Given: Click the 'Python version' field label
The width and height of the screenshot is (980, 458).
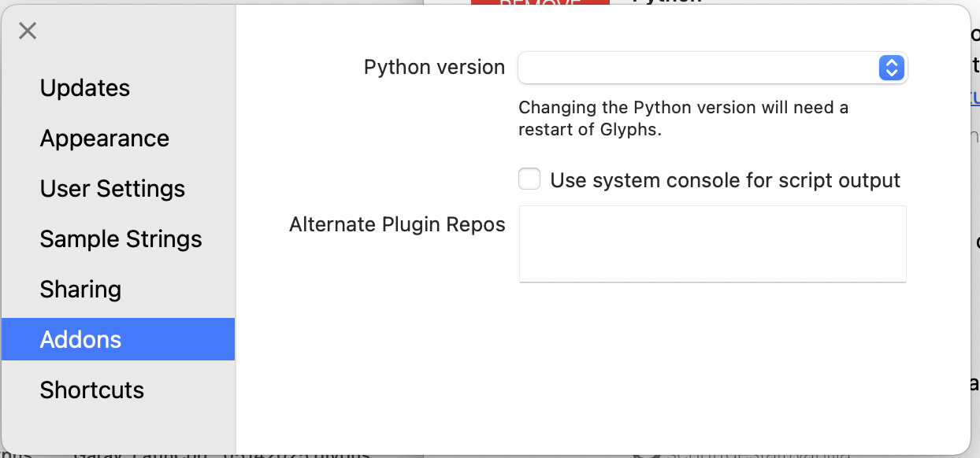Looking at the screenshot, I should coord(434,68).
